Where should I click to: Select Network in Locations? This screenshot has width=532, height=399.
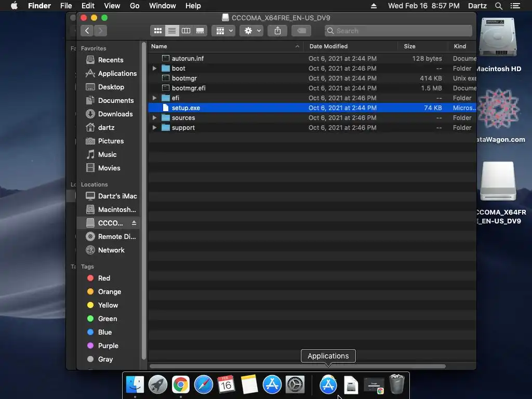pyautogui.click(x=105, y=250)
